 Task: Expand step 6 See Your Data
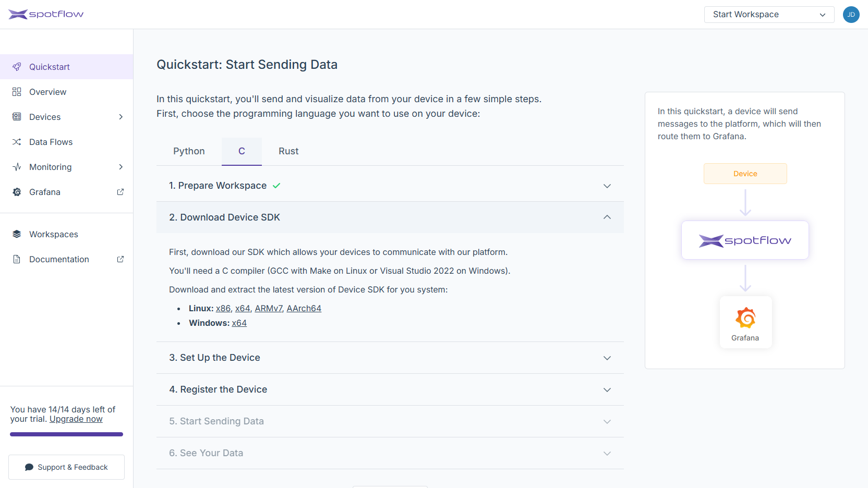tap(390, 453)
